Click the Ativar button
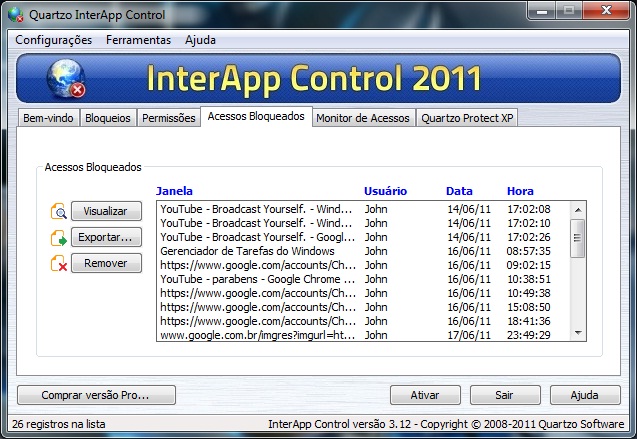The image size is (637, 439). click(425, 395)
